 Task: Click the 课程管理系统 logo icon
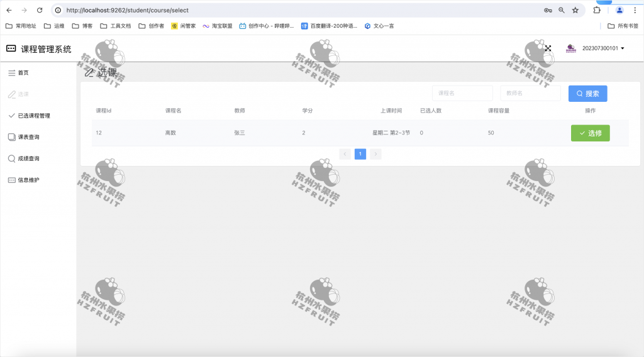click(11, 48)
